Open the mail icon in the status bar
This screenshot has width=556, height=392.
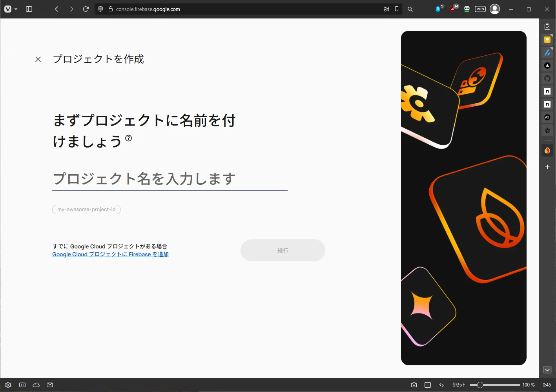pos(50,385)
